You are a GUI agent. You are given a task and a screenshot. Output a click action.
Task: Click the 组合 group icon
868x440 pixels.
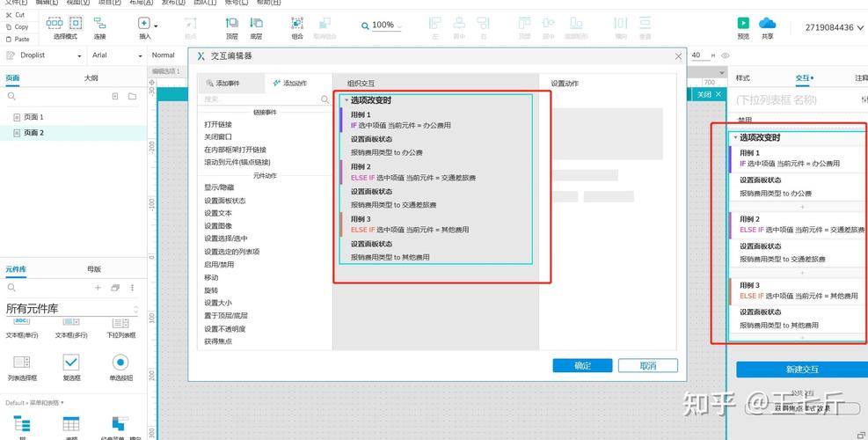tap(297, 23)
